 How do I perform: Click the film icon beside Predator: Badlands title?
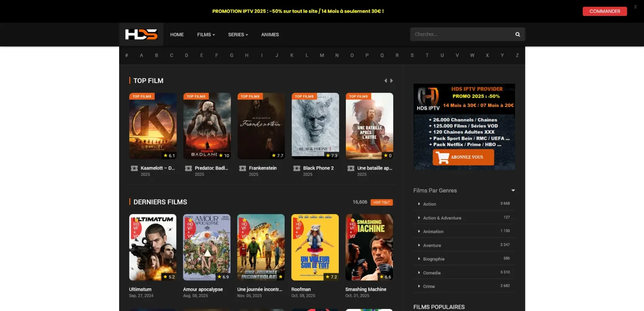(x=188, y=168)
